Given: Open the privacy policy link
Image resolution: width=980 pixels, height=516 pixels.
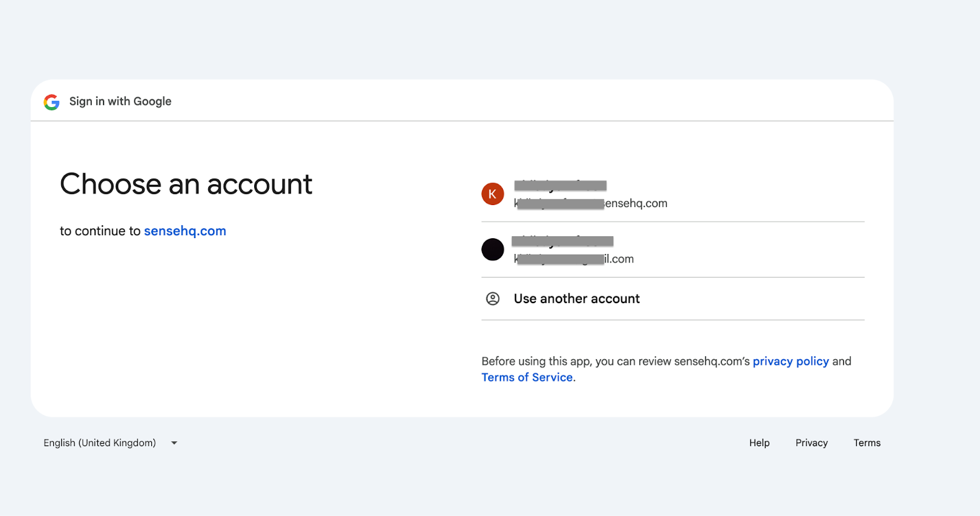Looking at the screenshot, I should click(x=791, y=361).
